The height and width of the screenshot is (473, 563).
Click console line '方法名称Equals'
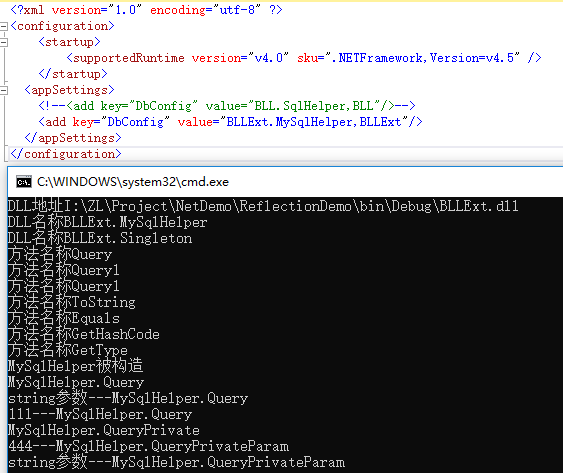[x=64, y=318]
